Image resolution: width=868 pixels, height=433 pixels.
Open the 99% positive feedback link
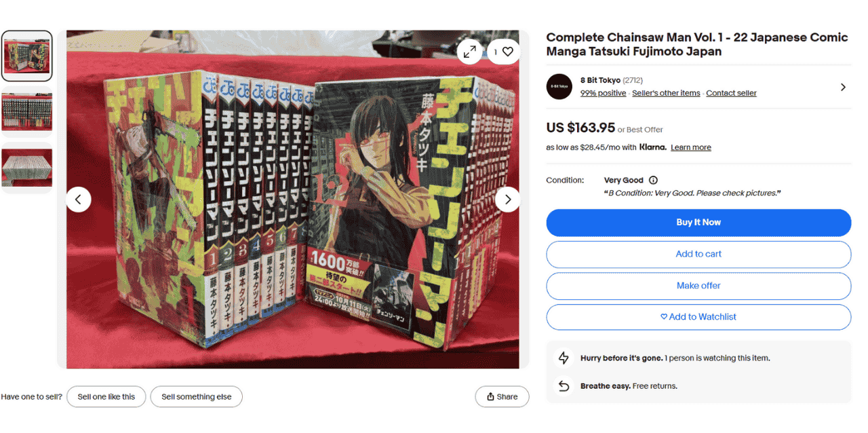click(x=603, y=93)
